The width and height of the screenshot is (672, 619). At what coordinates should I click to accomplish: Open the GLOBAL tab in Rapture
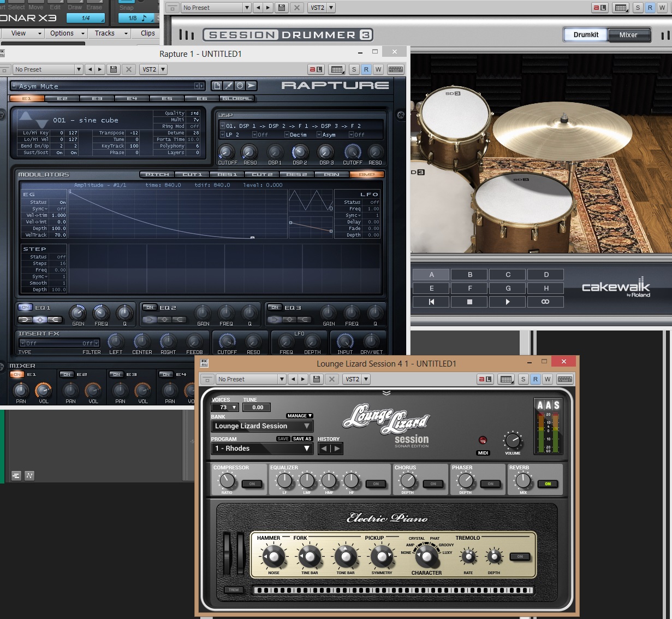[x=237, y=98]
